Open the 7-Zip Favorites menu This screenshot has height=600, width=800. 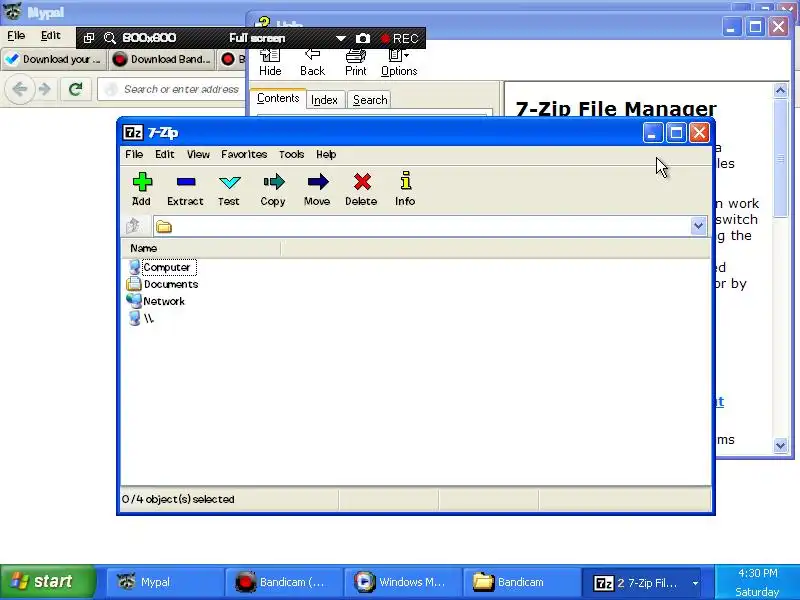[244, 154]
